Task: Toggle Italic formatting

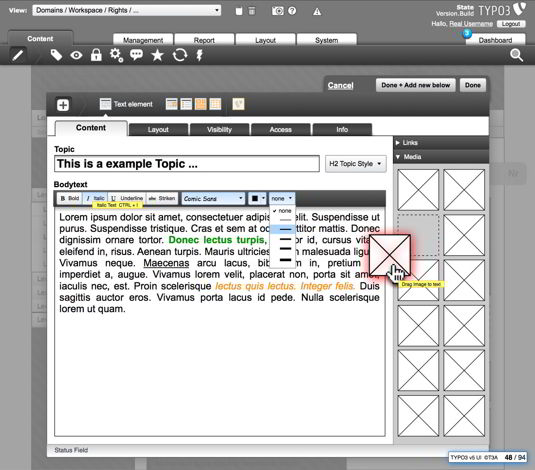Action: tap(95, 198)
